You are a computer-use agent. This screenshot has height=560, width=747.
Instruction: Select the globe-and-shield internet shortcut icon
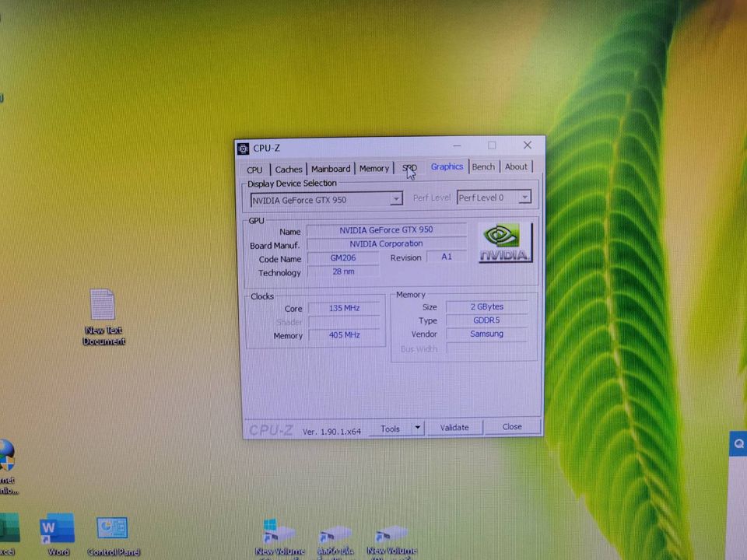[7, 467]
